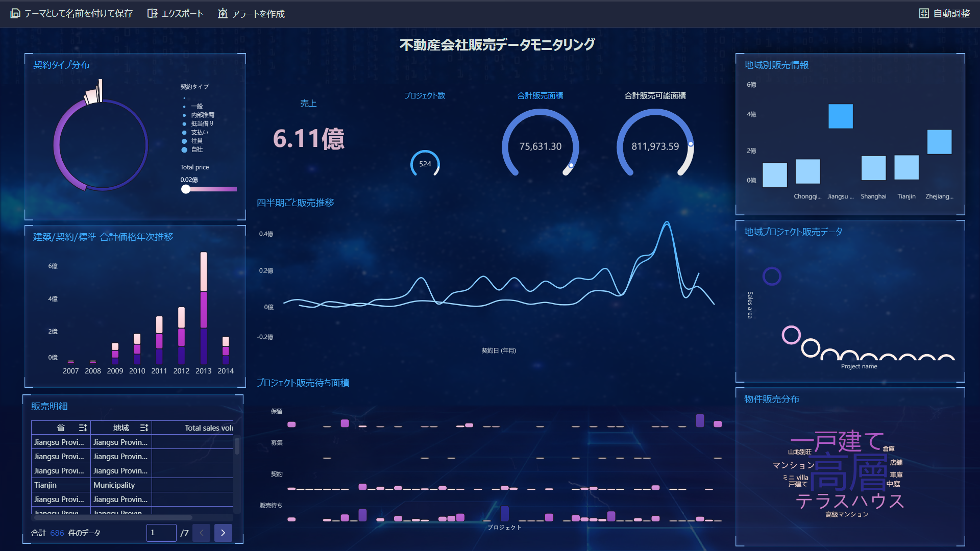Click the save-as-theme icon in toolbar
Screen dimensions: 980x551
pos(15,14)
